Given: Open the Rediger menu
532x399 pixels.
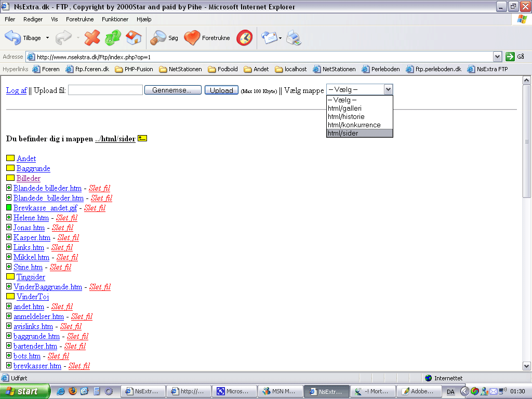Looking at the screenshot, I should (x=33, y=19).
